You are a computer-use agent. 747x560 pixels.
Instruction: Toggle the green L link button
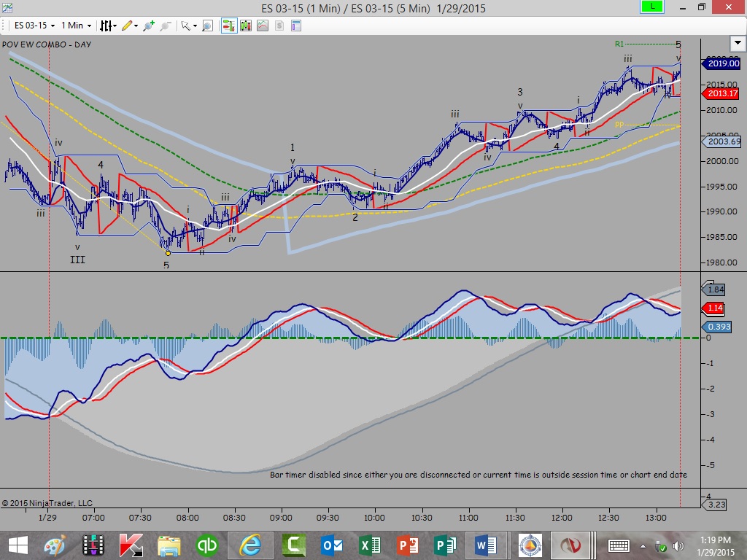pos(651,7)
